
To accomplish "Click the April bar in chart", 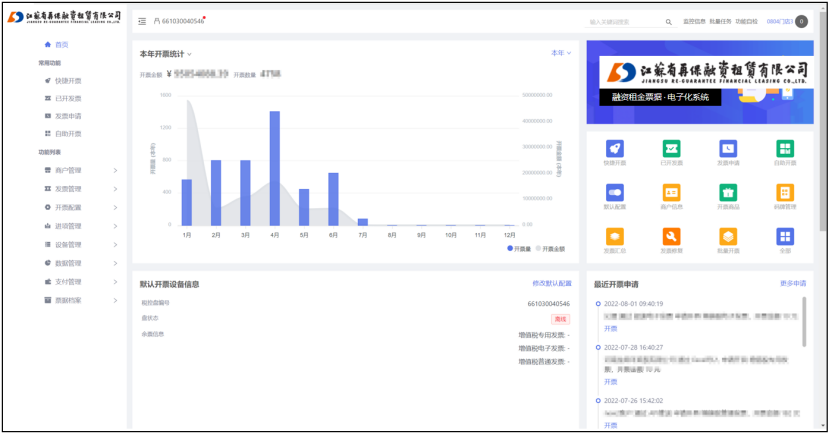I will [275, 168].
